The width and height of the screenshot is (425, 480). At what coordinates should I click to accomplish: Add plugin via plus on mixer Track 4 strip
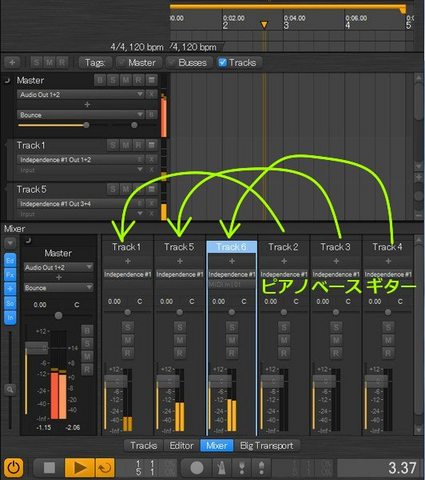(388, 261)
